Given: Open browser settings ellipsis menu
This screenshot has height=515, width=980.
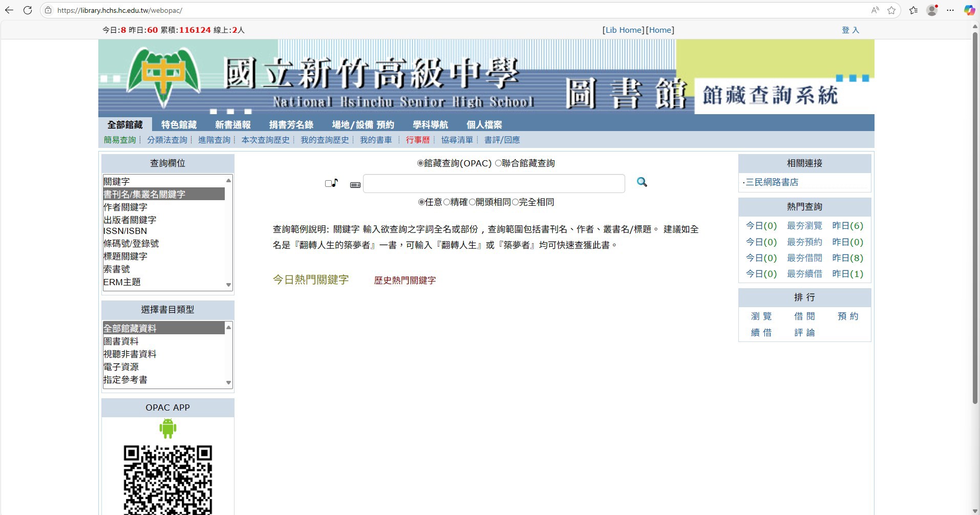Looking at the screenshot, I should pyautogui.click(x=950, y=10).
